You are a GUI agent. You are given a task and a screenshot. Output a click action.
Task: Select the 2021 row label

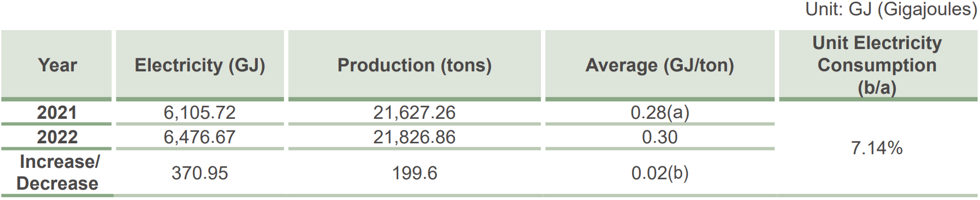(x=57, y=112)
